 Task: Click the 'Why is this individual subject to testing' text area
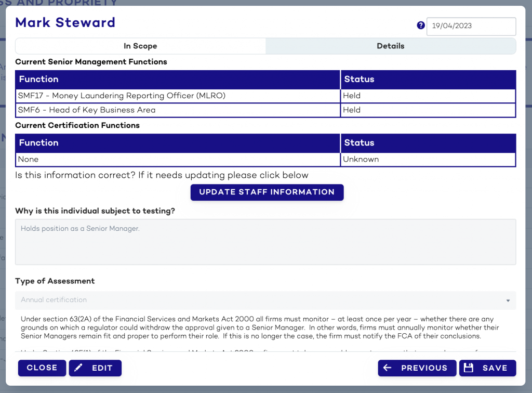point(265,242)
